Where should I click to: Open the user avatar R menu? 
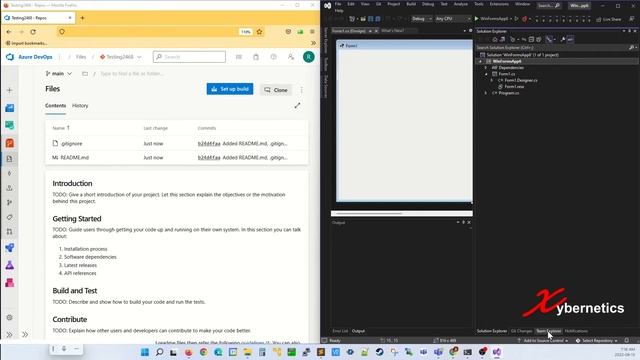[309, 57]
